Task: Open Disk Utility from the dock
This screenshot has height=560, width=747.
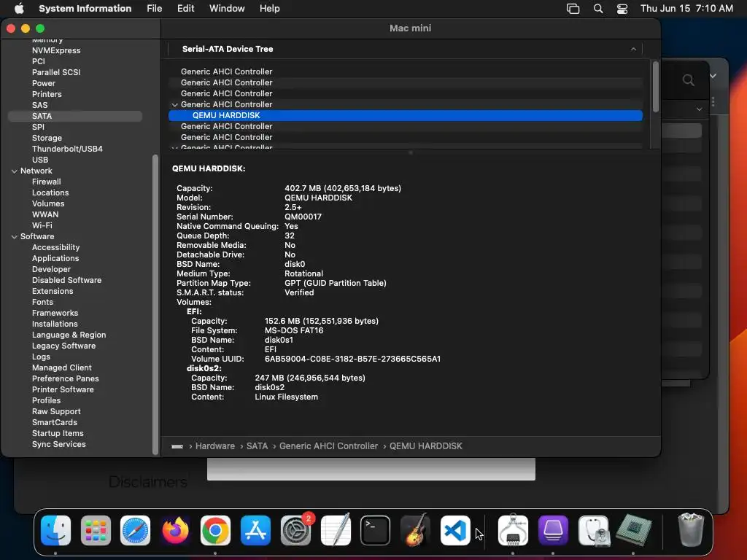Action: point(593,530)
